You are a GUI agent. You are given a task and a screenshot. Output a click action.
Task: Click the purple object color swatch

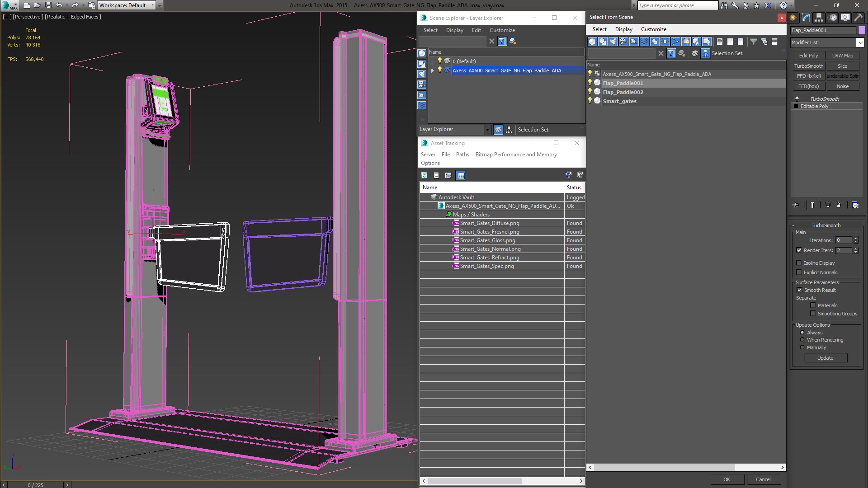(x=862, y=30)
